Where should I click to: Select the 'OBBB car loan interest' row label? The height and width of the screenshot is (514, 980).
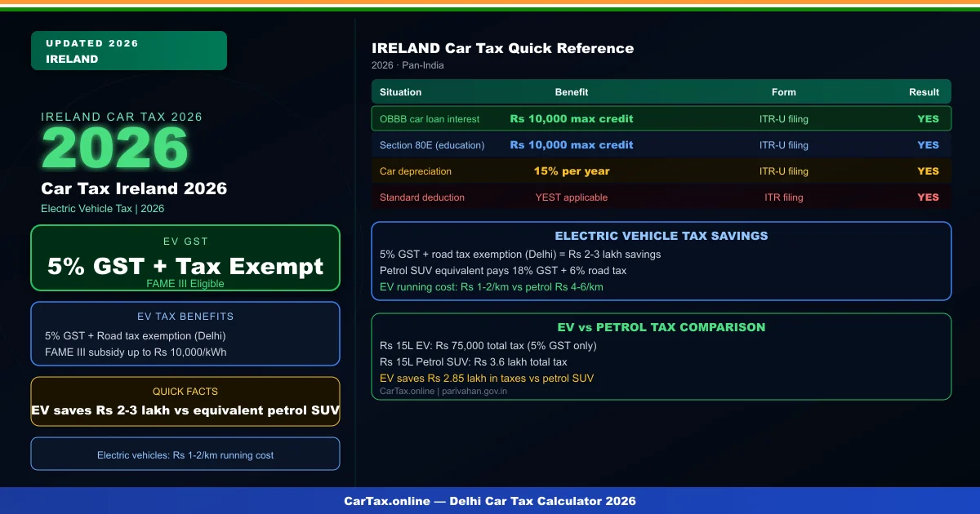click(x=430, y=119)
